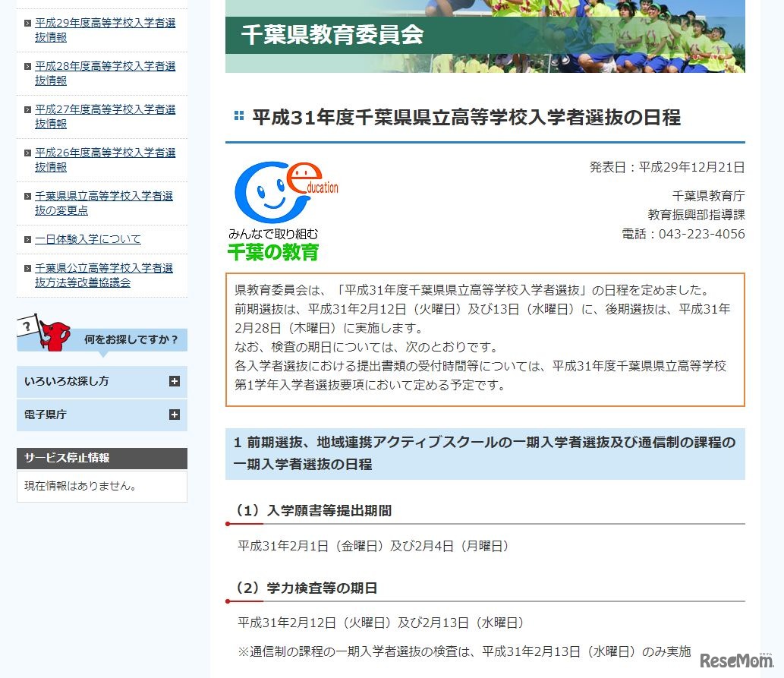Click subheading （2）学力検査等の期日

(307, 588)
